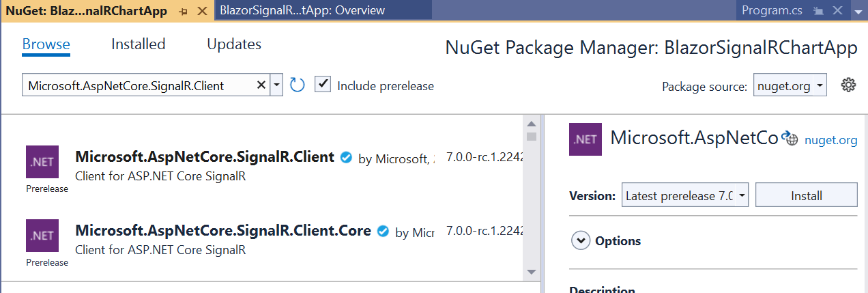
Task: Clear the search text with the X icon
Action: tap(261, 85)
